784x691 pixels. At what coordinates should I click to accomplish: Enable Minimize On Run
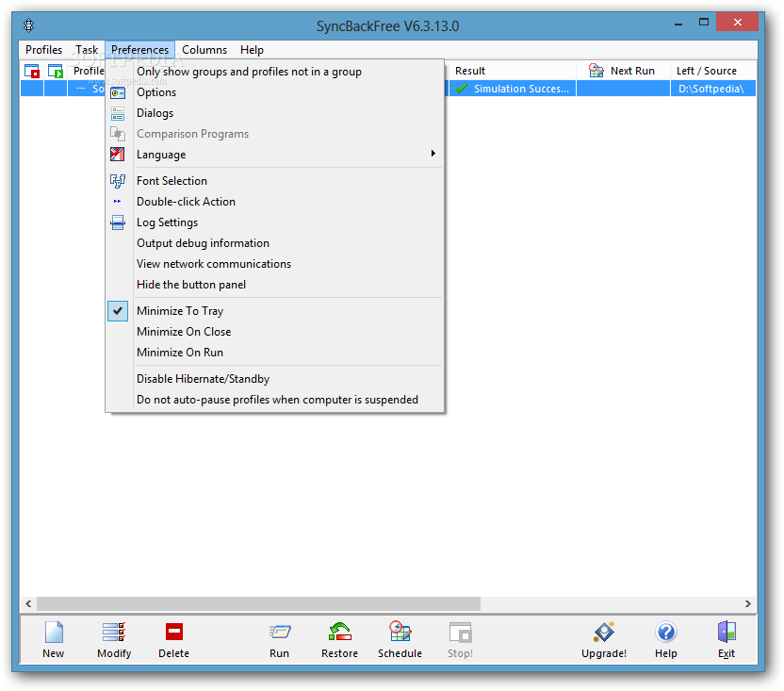(180, 353)
